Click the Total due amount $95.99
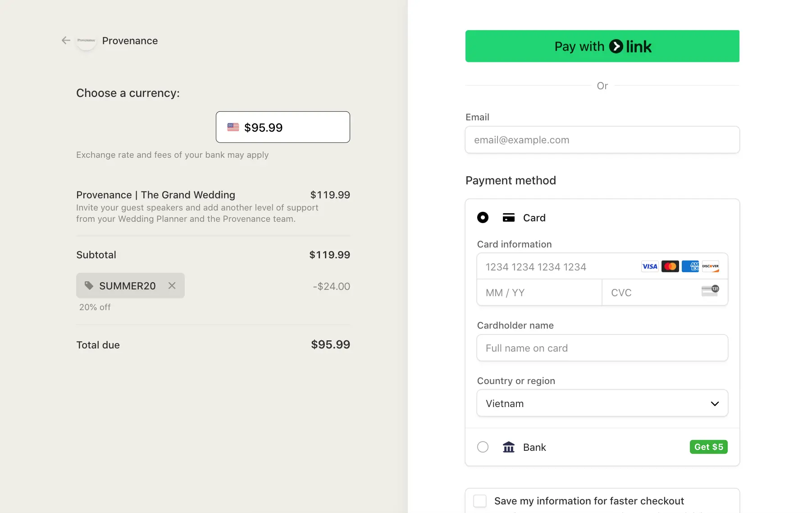Screen dimensions: 812x513 coord(330,344)
